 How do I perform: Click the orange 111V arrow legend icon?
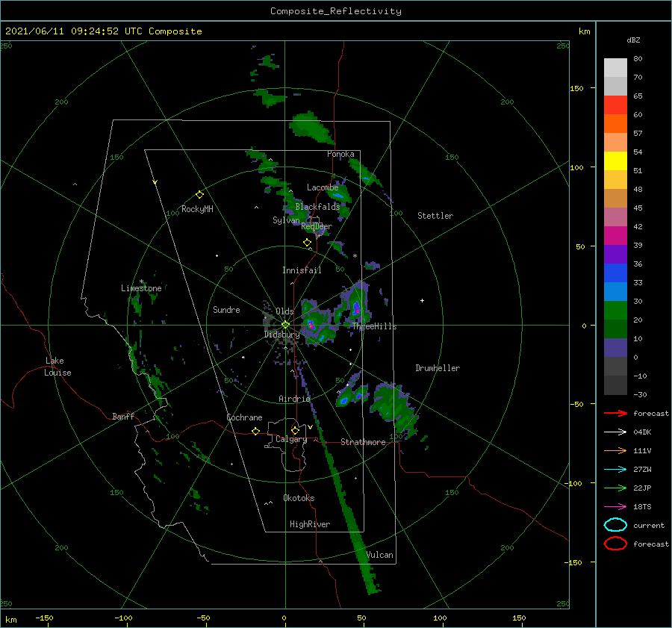click(x=615, y=450)
